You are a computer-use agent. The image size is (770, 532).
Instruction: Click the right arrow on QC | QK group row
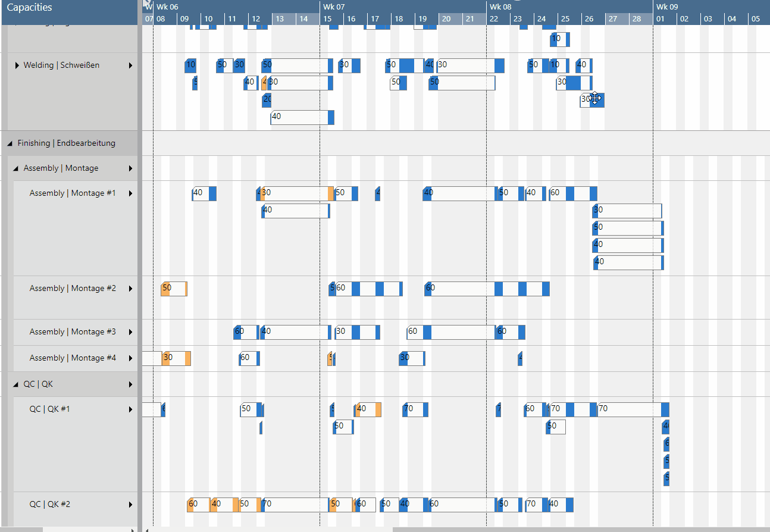point(130,384)
